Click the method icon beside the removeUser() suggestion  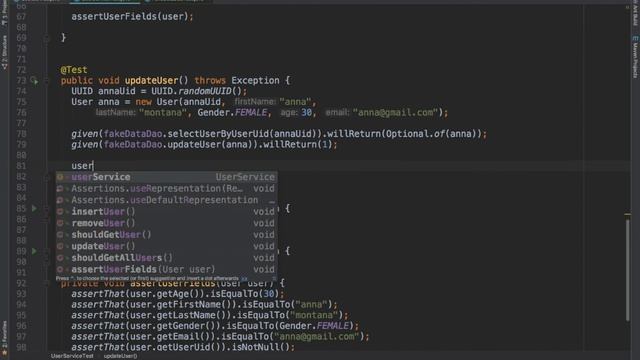(x=60, y=223)
